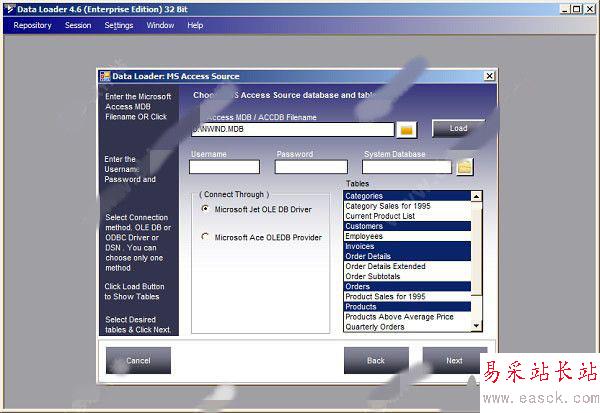Click the Next button
This screenshot has width=600, height=413.
(454, 361)
